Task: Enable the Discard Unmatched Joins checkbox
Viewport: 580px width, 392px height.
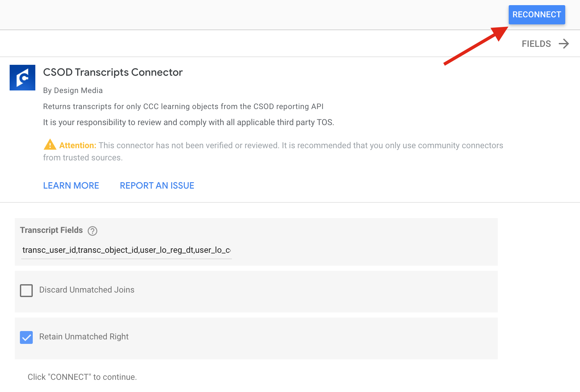Action: tap(26, 290)
